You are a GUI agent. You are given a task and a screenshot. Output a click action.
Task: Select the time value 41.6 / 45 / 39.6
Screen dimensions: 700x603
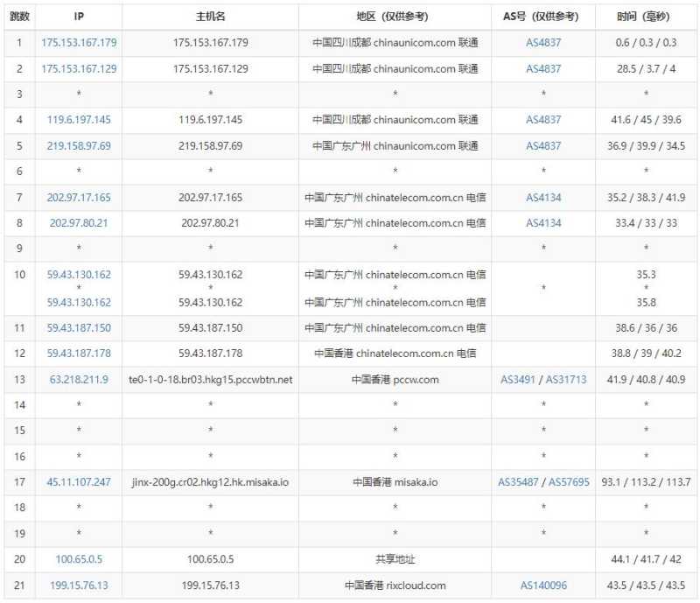646,120
